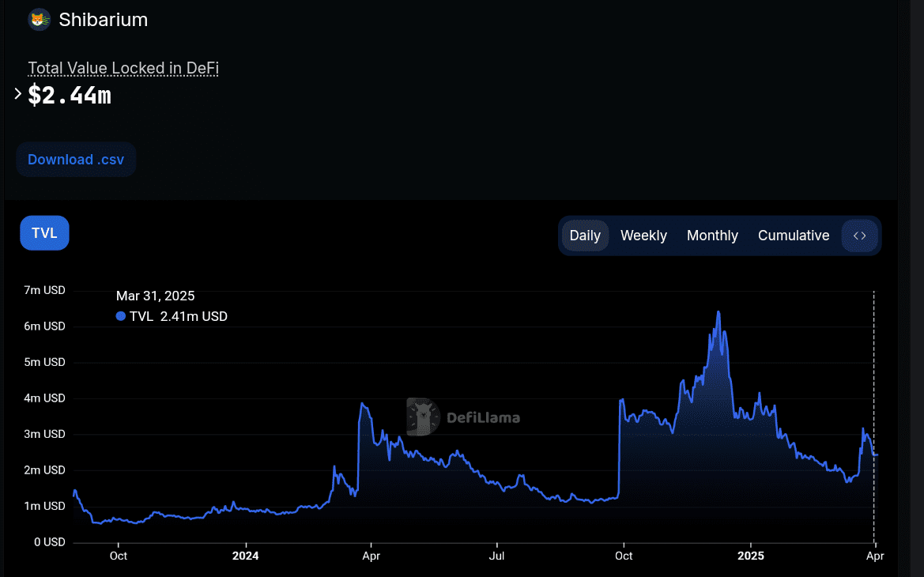The width and height of the screenshot is (924, 577).
Task: Download the TVL data as .csv
Action: click(76, 160)
